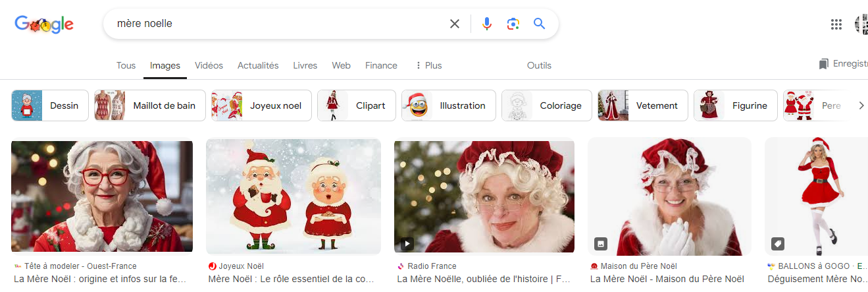The height and width of the screenshot is (292, 868).
Task: Select the Maillot de bain filter chip
Action: (x=150, y=105)
